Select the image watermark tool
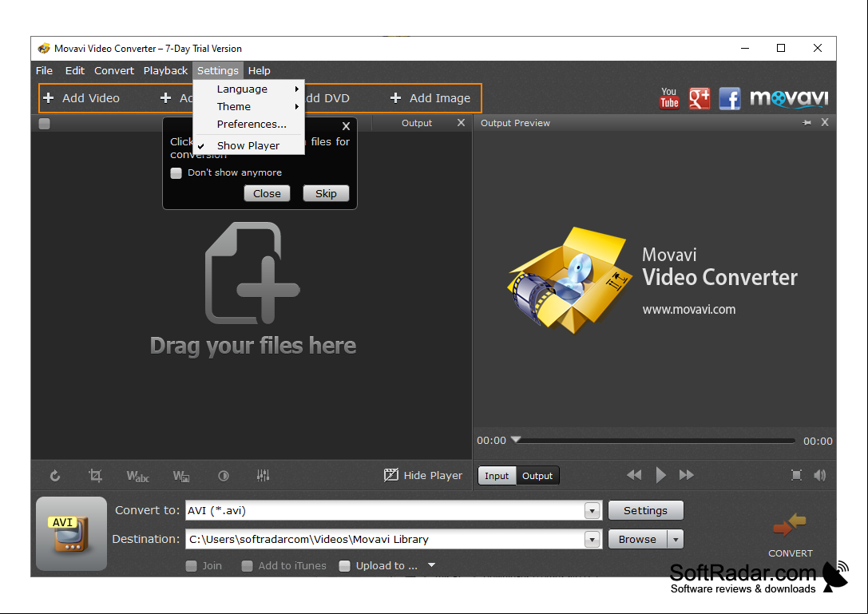Viewport: 868px width, 614px height. (181, 476)
